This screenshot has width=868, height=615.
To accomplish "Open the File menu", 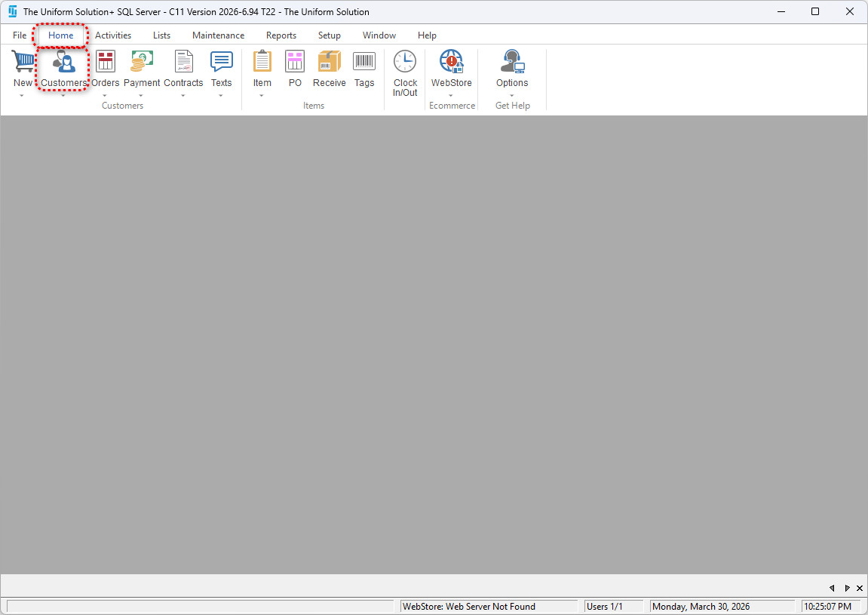I will (x=20, y=35).
